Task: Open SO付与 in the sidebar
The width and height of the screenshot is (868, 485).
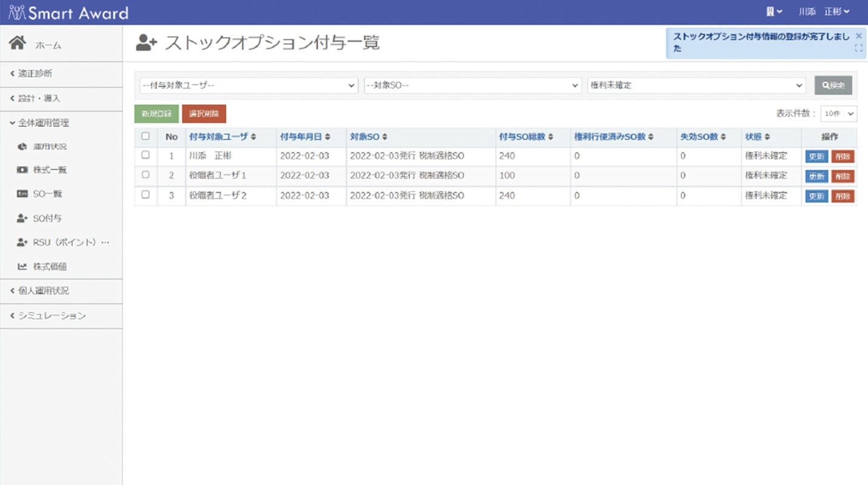Action: (47, 218)
